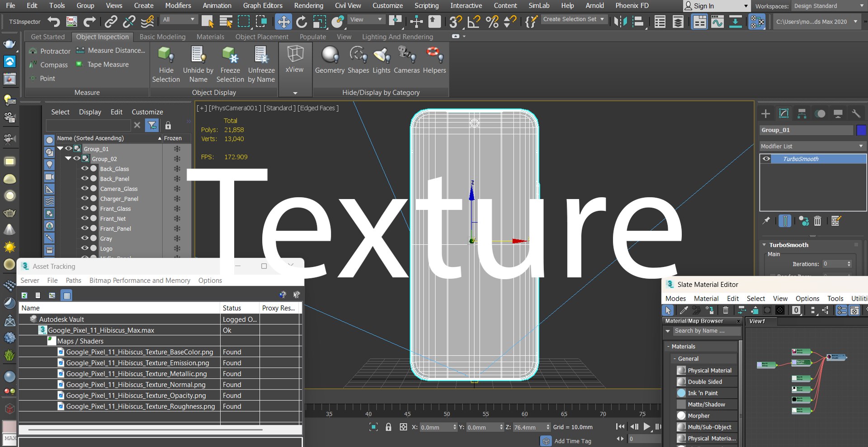Collapse Group_02 tree node
Viewport: 868px width, 447px height.
click(x=68, y=158)
